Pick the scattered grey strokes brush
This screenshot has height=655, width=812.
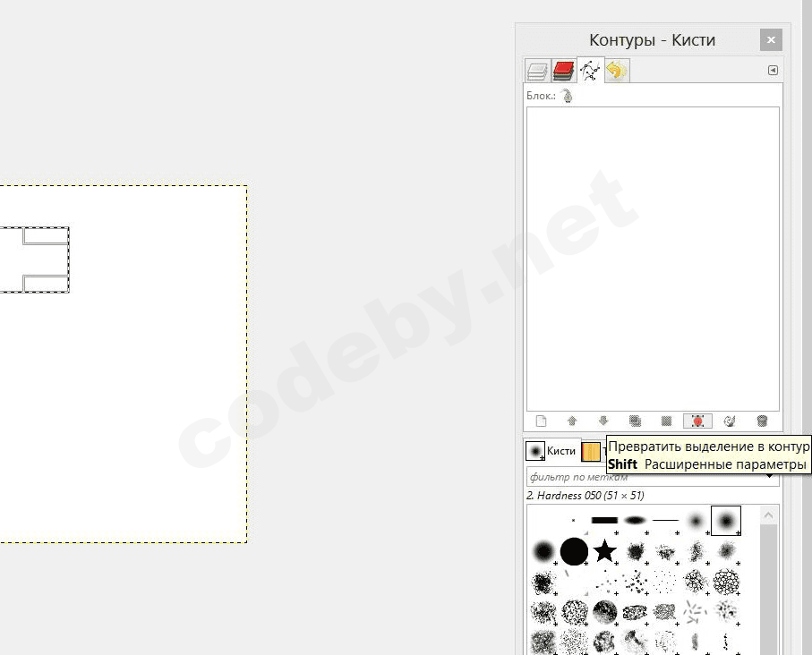[696, 613]
